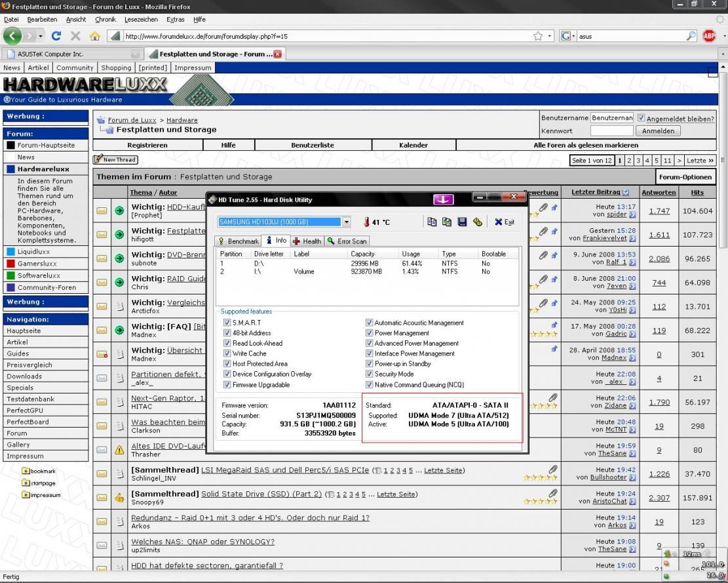Open the Lesezeichen menu
The width and height of the screenshot is (728, 583).
coord(141,20)
